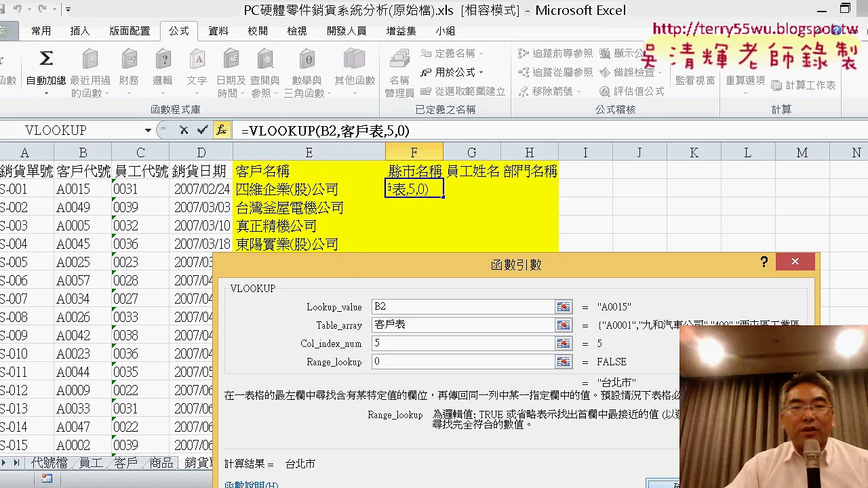The height and width of the screenshot is (488, 868).
Task: Open the 監看視窗 watch window
Action: [x=695, y=80]
